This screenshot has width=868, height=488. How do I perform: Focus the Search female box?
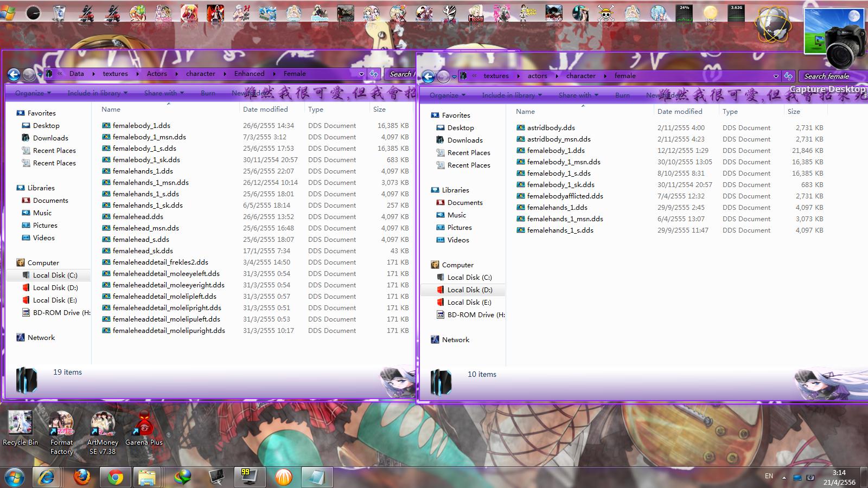click(x=833, y=76)
